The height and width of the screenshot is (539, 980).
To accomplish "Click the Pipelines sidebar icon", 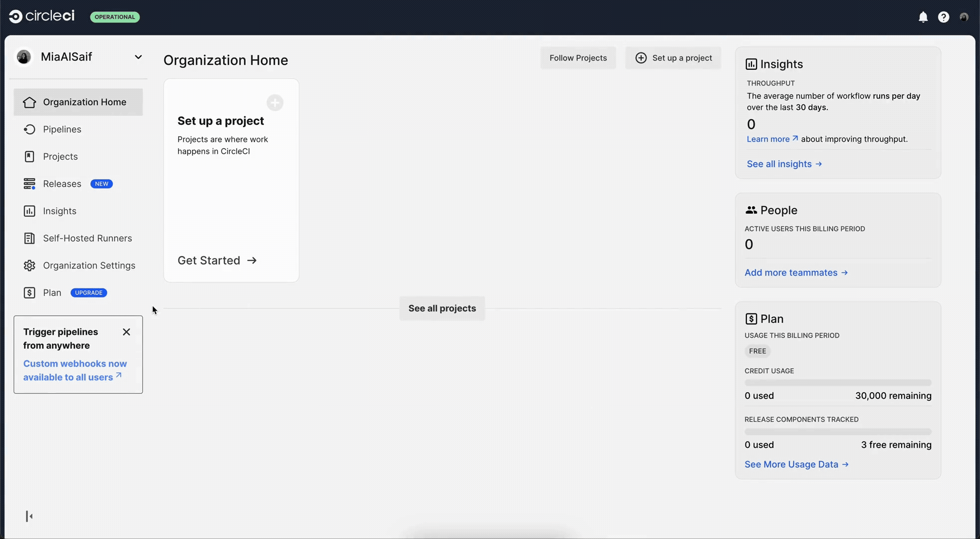I will [x=29, y=129].
